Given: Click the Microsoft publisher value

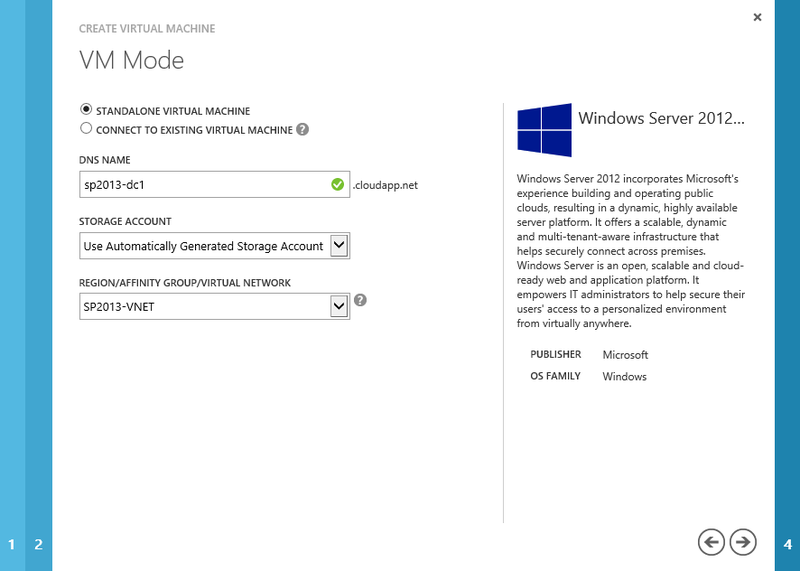Looking at the screenshot, I should tap(625, 355).
